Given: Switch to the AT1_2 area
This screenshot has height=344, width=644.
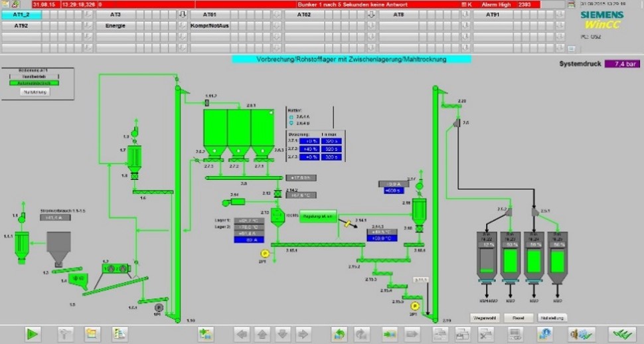Looking at the screenshot, I should 21,15.
